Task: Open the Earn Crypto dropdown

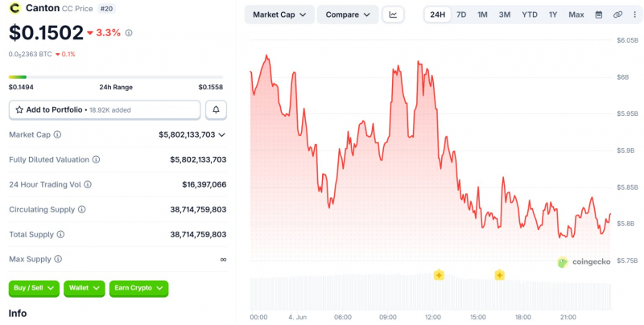Action: click(x=138, y=289)
